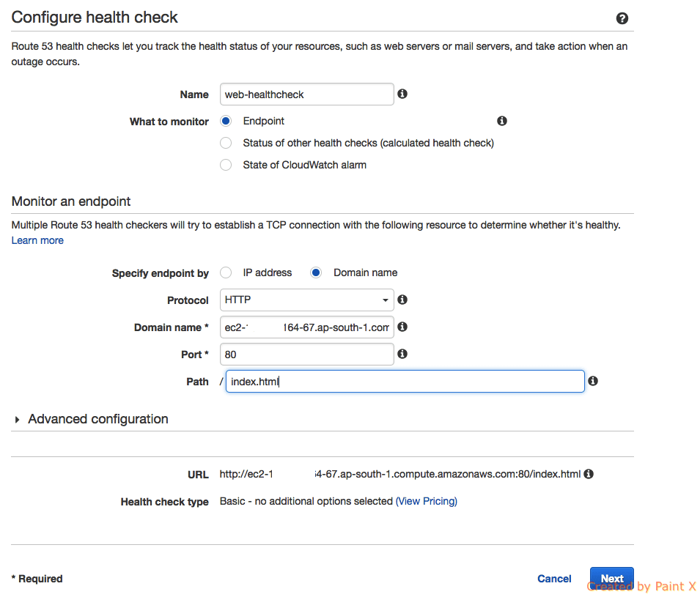Click the 'Health check type' label
This screenshot has height=597, width=700.
[165, 502]
